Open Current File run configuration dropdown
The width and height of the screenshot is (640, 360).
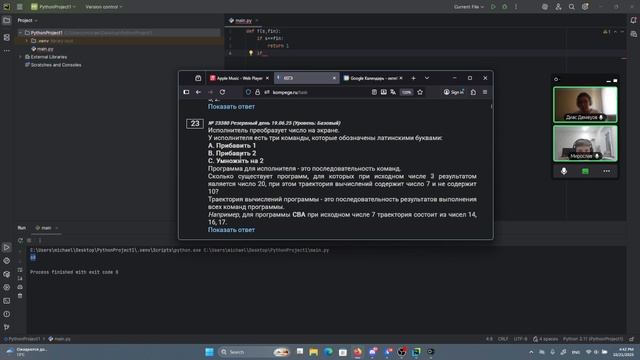click(x=469, y=7)
